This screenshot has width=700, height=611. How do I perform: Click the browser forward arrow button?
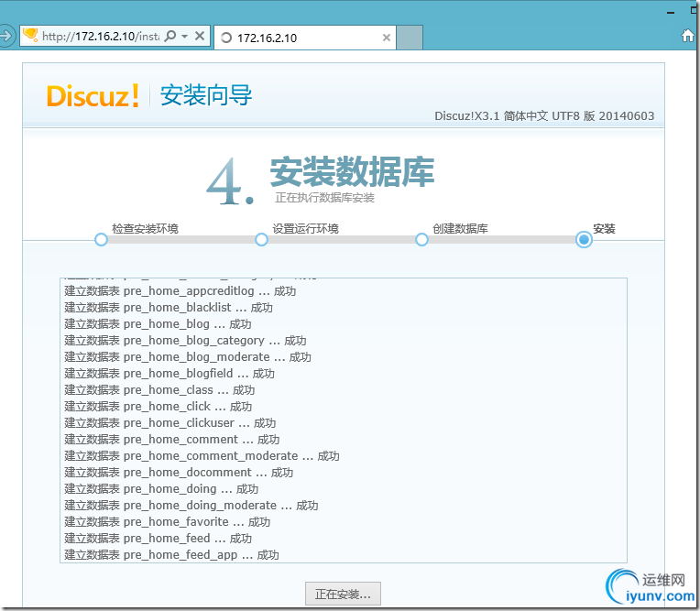click(6, 36)
